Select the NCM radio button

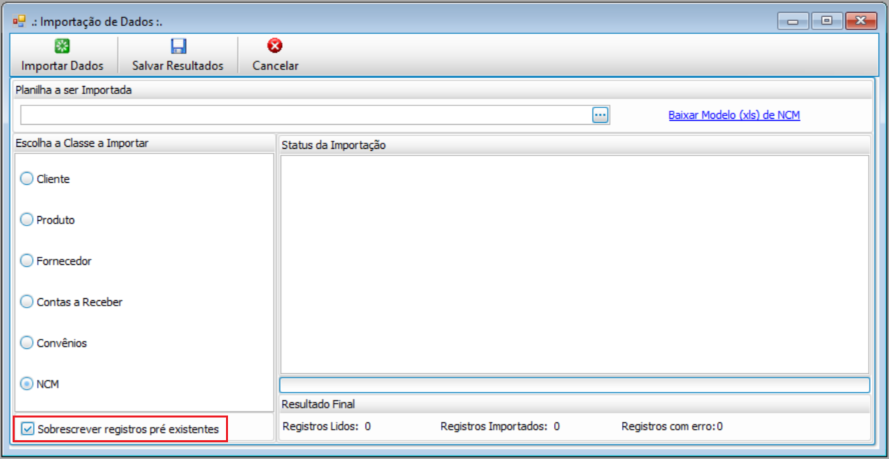tap(27, 384)
